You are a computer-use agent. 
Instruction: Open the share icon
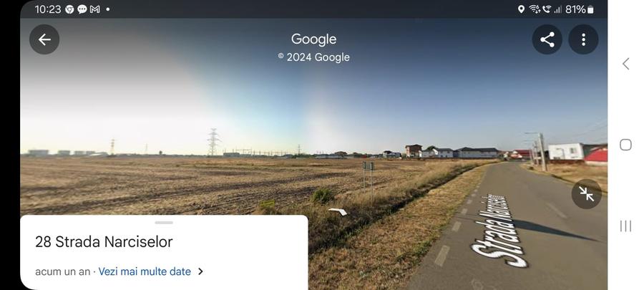pos(547,39)
